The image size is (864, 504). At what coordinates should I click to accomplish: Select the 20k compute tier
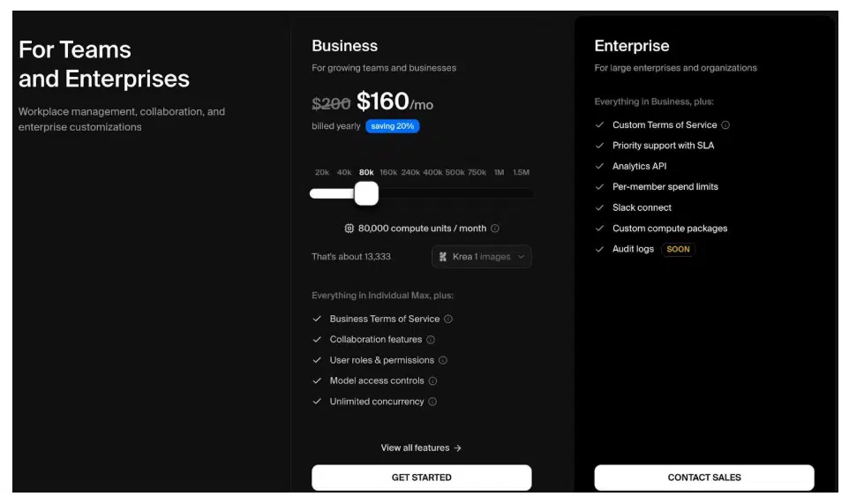pyautogui.click(x=322, y=173)
